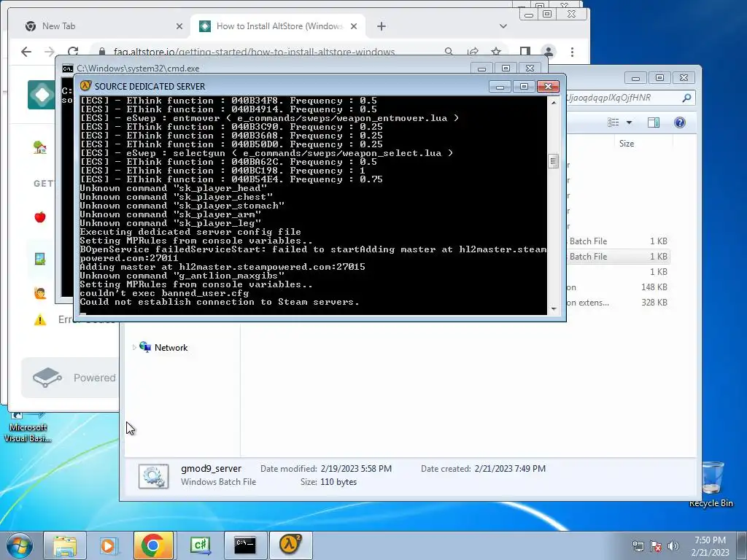Click the network tray icon
This screenshot has width=747, height=560.
[638, 546]
